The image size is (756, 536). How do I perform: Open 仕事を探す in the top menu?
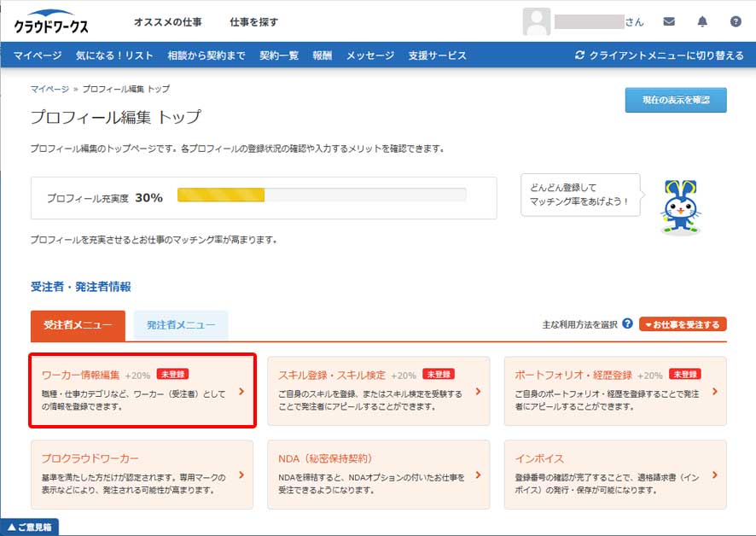pyautogui.click(x=253, y=22)
